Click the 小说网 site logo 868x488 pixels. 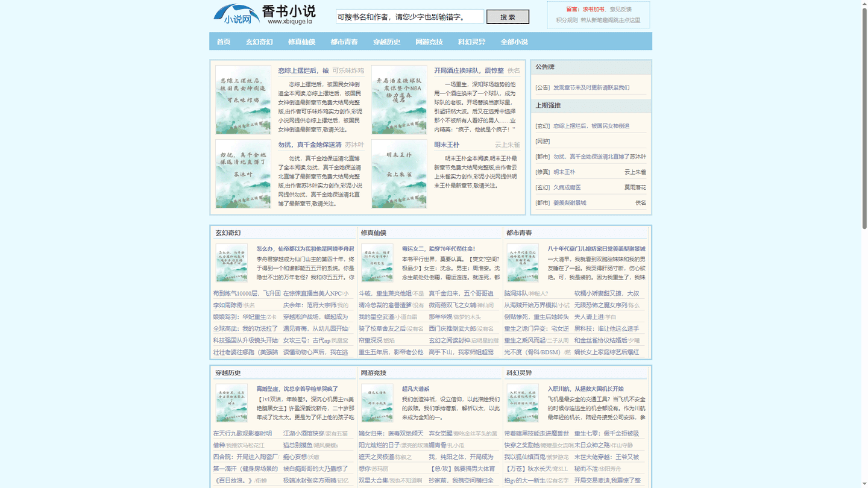pos(264,14)
